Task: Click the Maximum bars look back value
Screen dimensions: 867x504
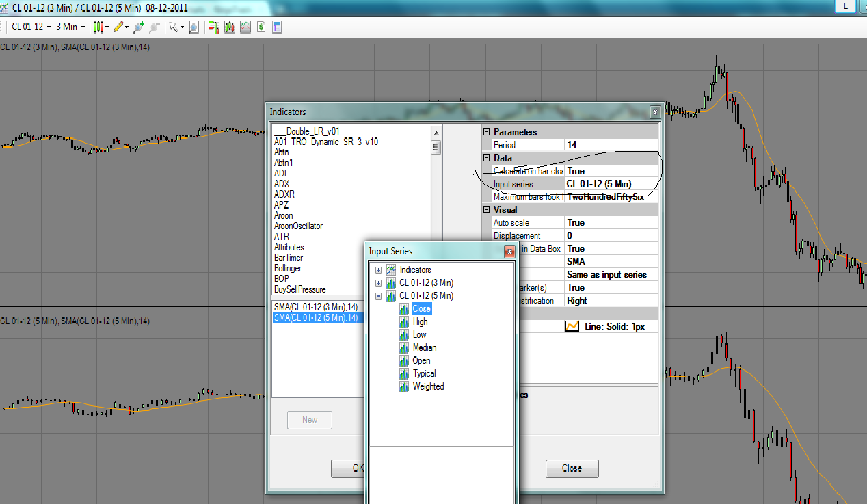Action: pyautogui.click(x=611, y=197)
